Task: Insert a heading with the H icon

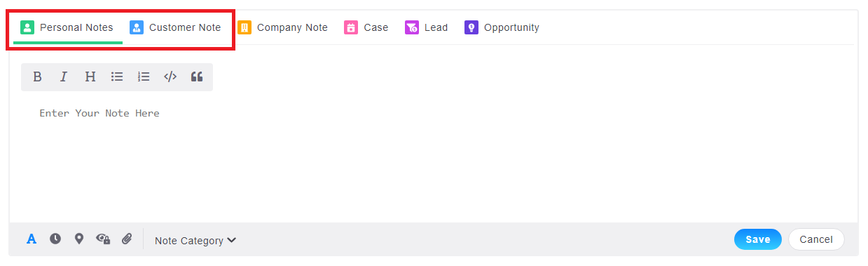Action: click(90, 77)
